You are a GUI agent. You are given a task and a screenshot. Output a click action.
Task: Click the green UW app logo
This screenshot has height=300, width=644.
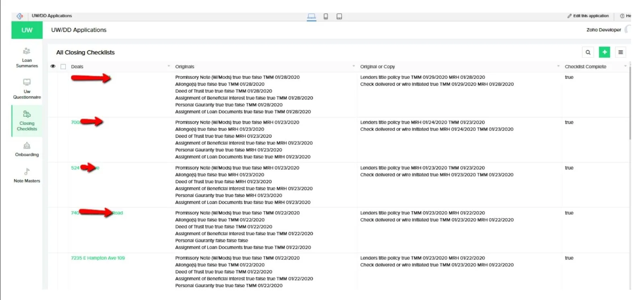[x=27, y=30]
